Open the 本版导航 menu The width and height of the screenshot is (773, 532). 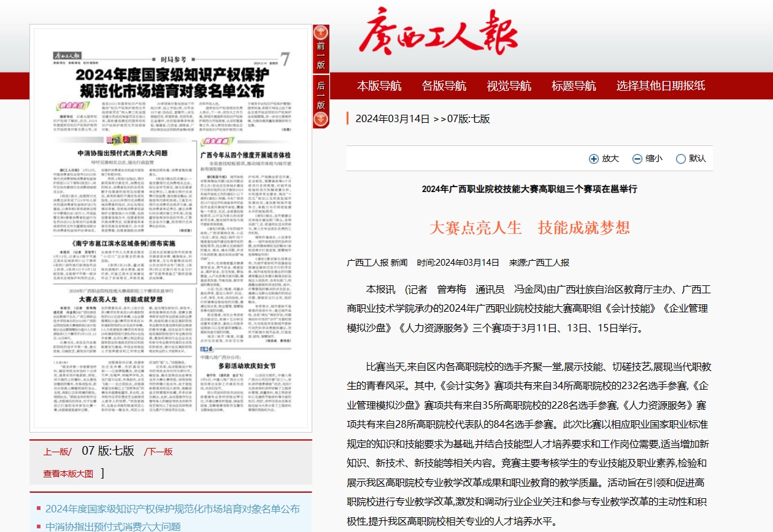coord(379,86)
